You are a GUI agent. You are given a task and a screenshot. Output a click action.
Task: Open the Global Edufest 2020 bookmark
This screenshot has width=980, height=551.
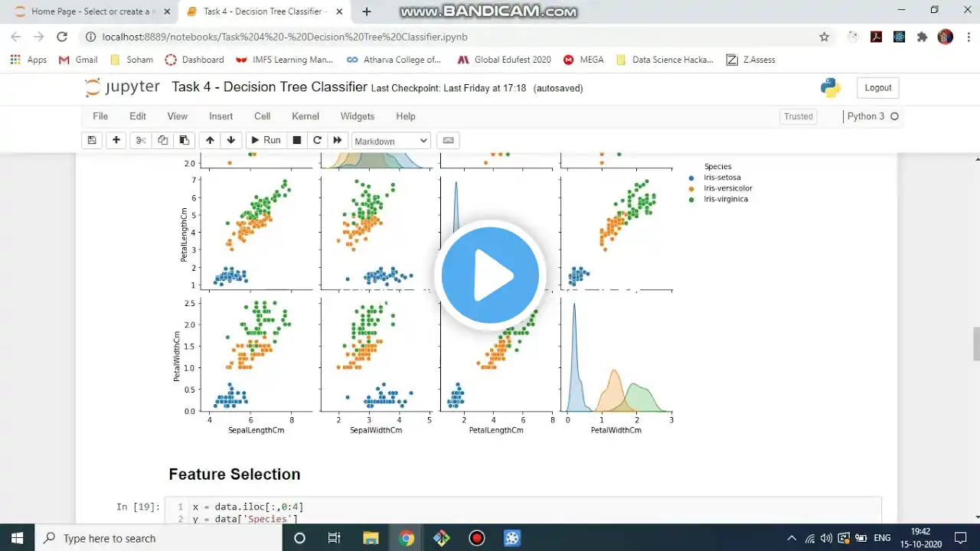click(x=505, y=60)
